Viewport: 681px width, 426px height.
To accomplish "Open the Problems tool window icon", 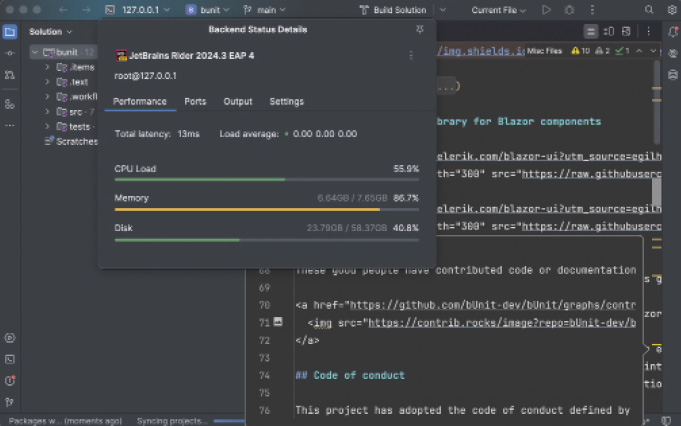I will click(10, 381).
